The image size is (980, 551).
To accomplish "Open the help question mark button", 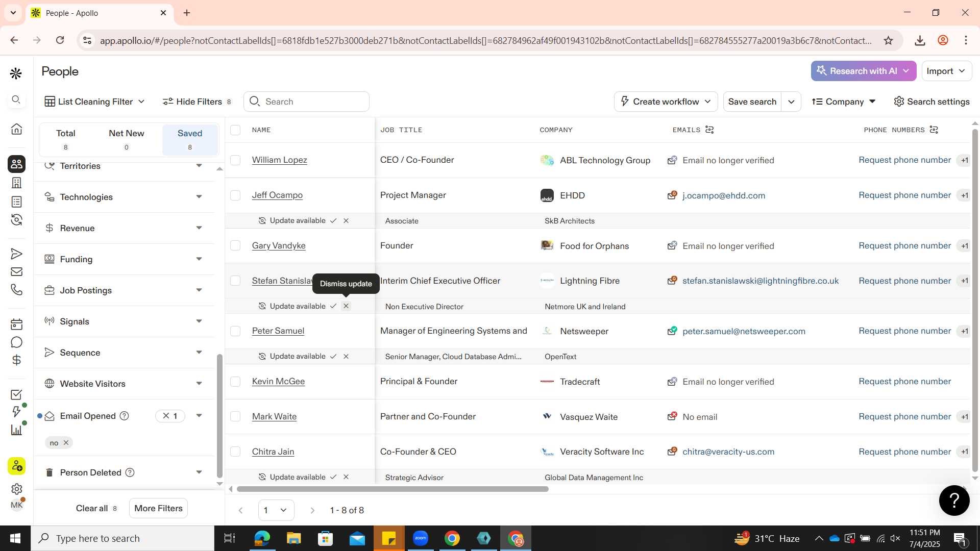I will (x=954, y=500).
